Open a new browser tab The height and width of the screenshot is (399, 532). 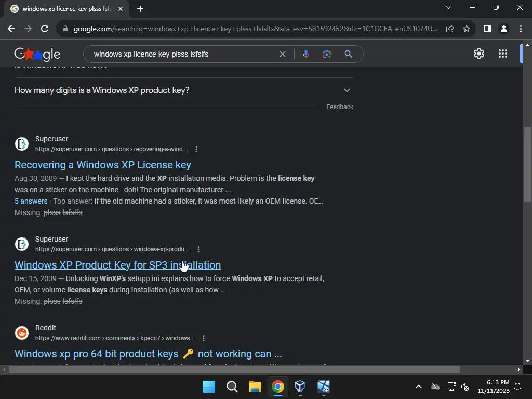[140, 9]
